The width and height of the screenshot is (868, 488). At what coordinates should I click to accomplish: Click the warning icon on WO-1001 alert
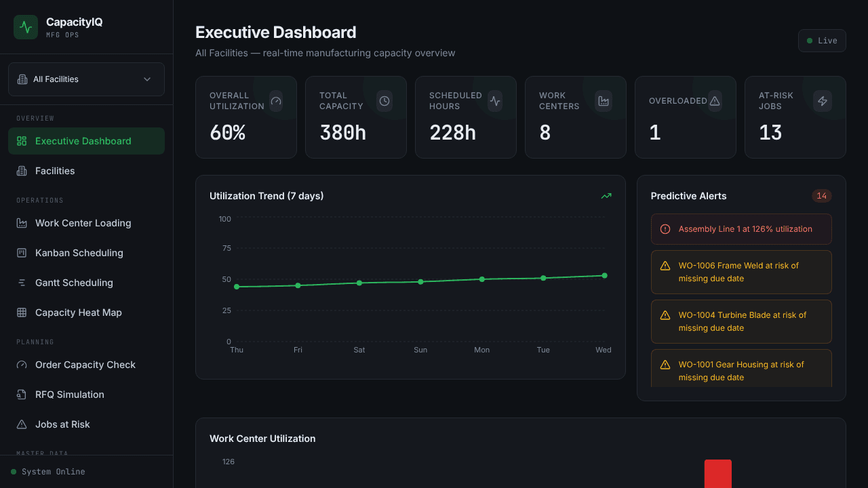click(665, 365)
